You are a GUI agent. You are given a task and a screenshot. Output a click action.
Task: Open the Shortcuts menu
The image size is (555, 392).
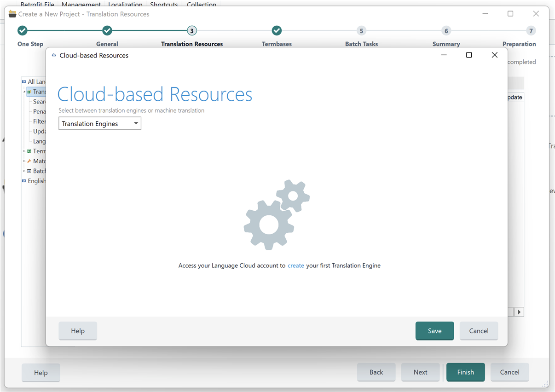pyautogui.click(x=164, y=4)
